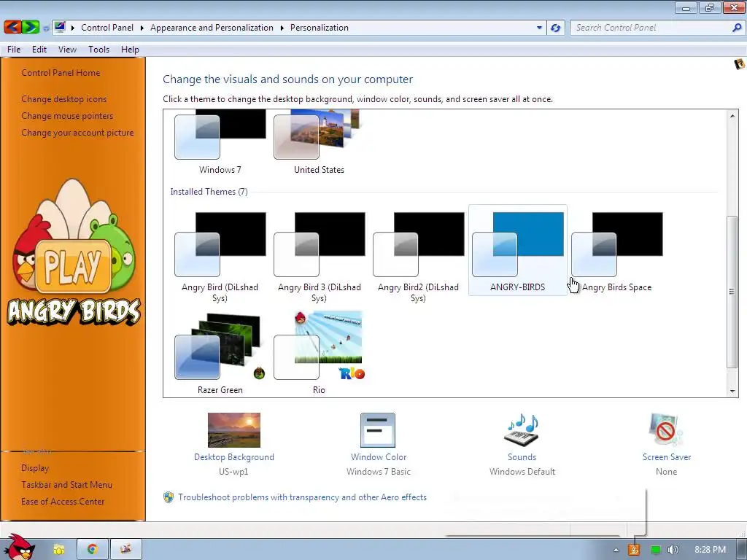This screenshot has height=560, width=747.
Task: Click the Back navigation arrow
Action: point(12,27)
